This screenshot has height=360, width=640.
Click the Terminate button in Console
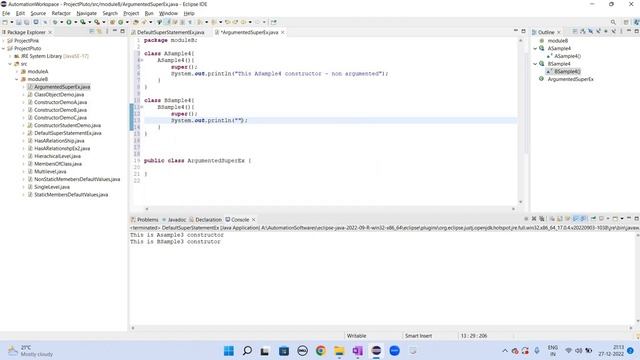(x=526, y=219)
